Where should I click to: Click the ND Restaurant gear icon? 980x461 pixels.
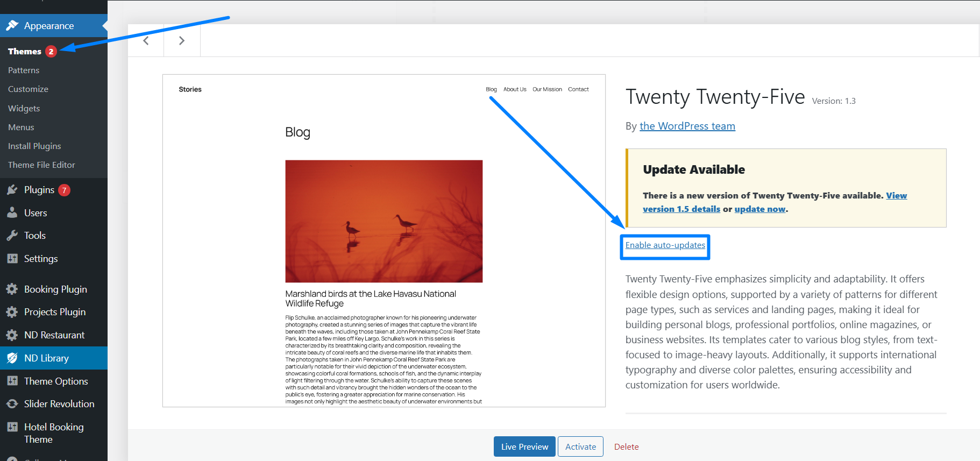12,335
